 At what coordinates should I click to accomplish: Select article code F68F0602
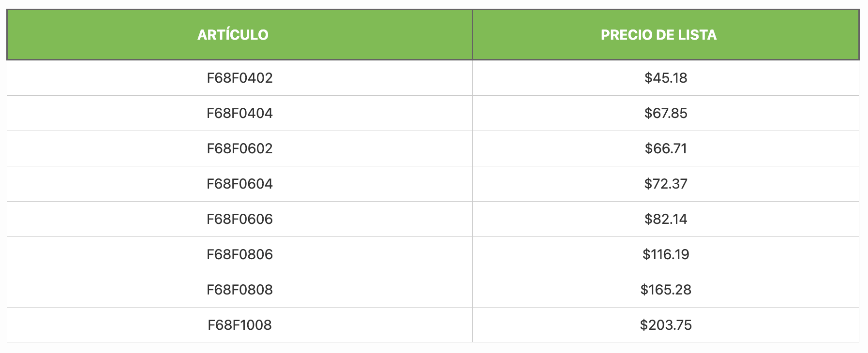239,148
